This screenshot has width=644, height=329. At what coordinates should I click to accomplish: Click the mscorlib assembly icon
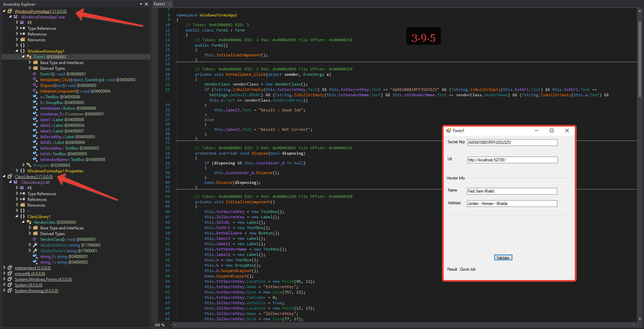click(x=10, y=274)
